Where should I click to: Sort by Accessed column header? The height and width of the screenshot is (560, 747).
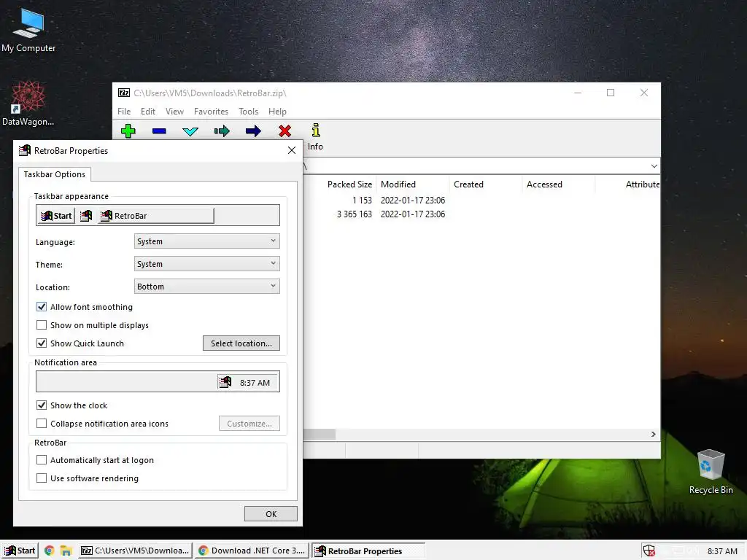pos(558,184)
